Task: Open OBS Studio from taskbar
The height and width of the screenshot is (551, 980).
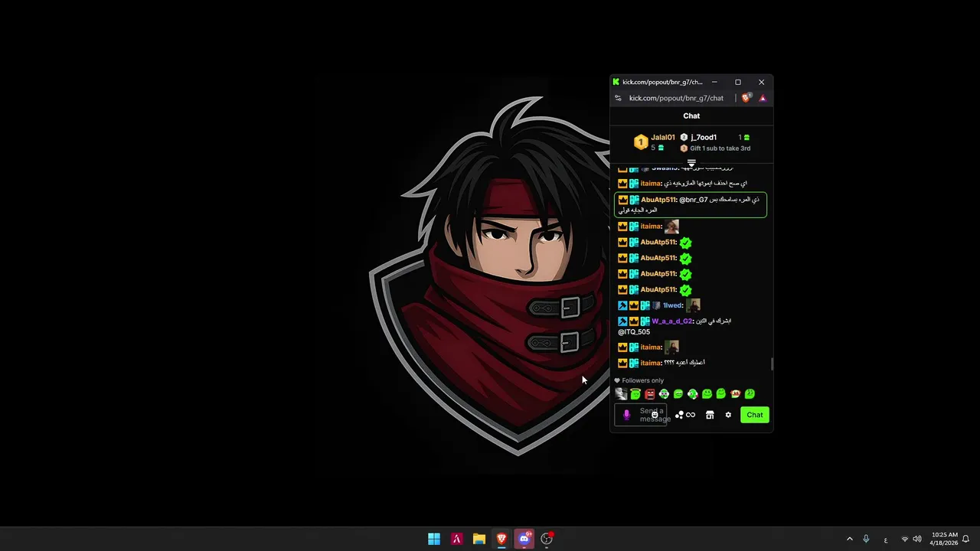Action: click(x=547, y=539)
